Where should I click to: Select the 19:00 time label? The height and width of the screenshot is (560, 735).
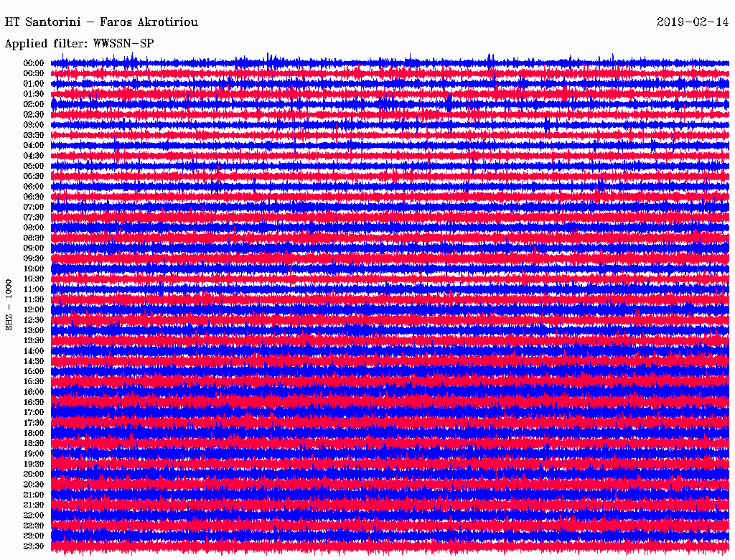(34, 454)
